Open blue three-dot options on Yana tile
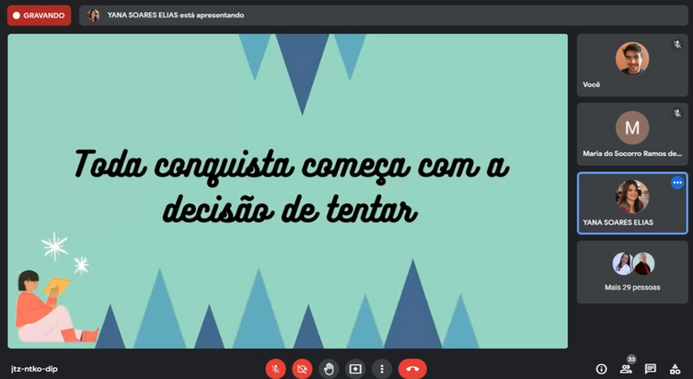The height and width of the screenshot is (379, 693). (677, 182)
